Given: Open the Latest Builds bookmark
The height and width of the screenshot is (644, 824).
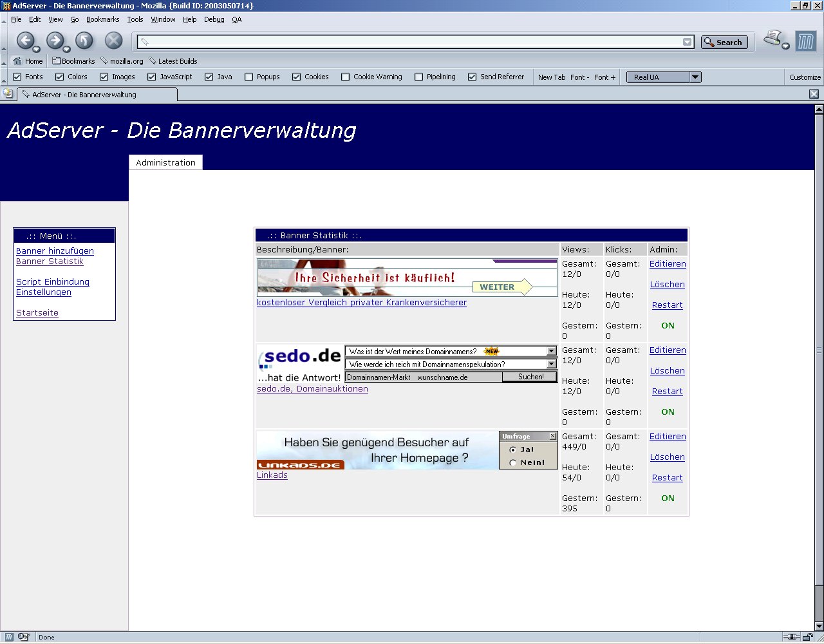Looking at the screenshot, I should point(173,61).
